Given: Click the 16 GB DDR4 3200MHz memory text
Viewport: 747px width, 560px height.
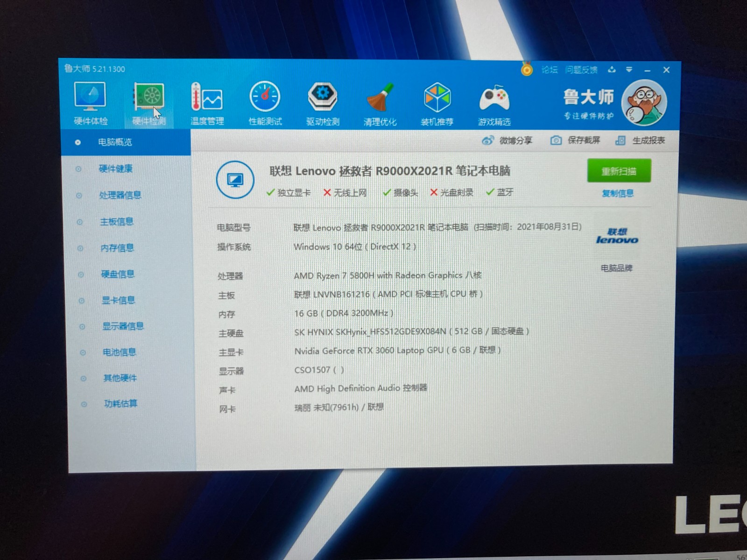Looking at the screenshot, I should 344,313.
